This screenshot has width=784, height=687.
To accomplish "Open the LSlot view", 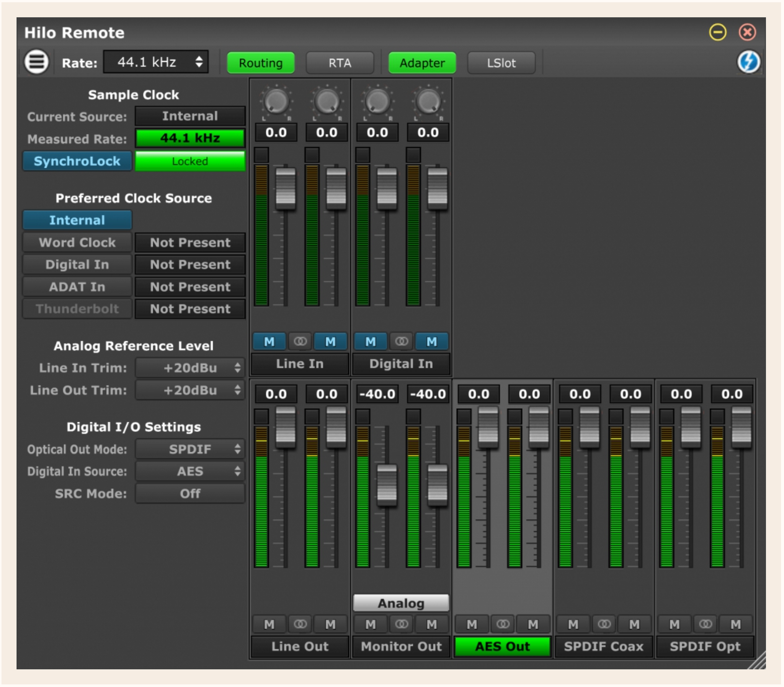I will (x=501, y=63).
